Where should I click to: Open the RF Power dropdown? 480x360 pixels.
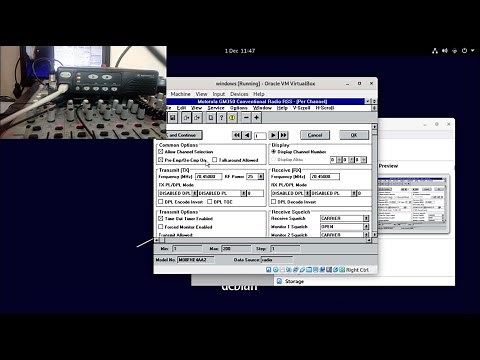261,176
